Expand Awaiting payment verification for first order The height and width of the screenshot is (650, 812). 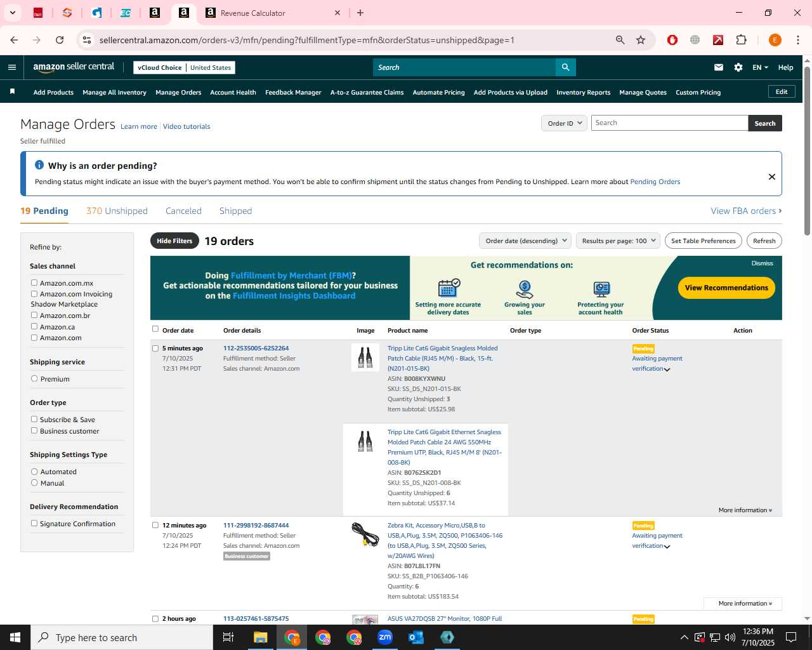[x=667, y=369]
